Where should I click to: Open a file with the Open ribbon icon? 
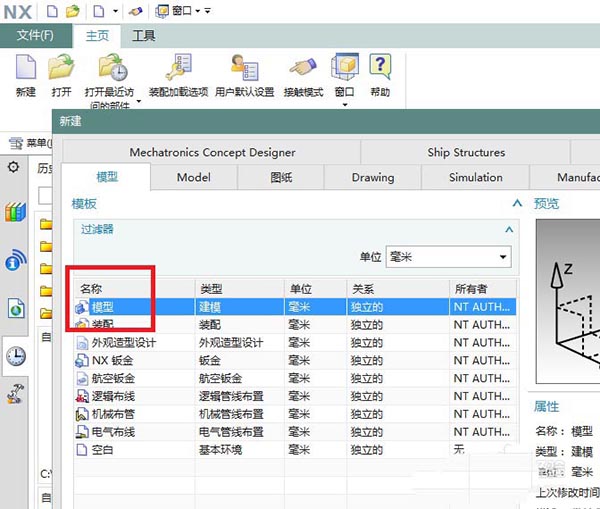[x=61, y=67]
